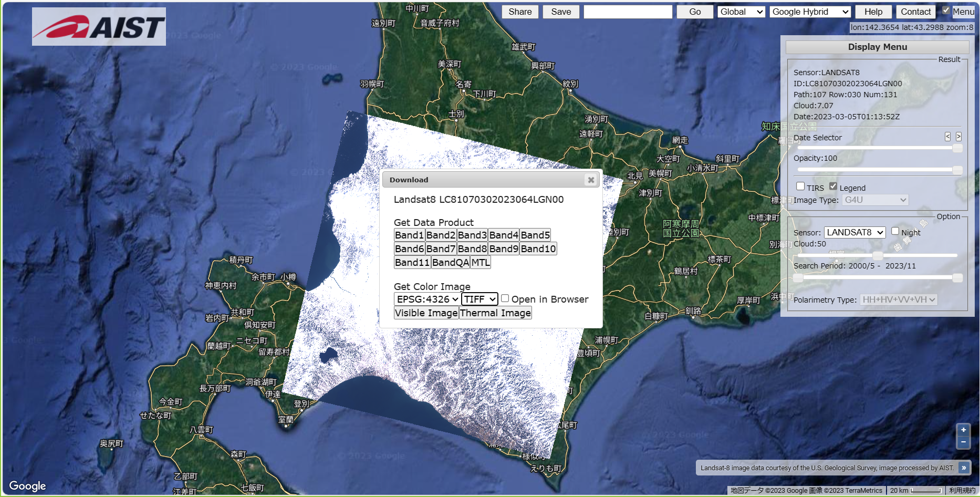
Task: Download Band5 data product
Action: click(536, 235)
